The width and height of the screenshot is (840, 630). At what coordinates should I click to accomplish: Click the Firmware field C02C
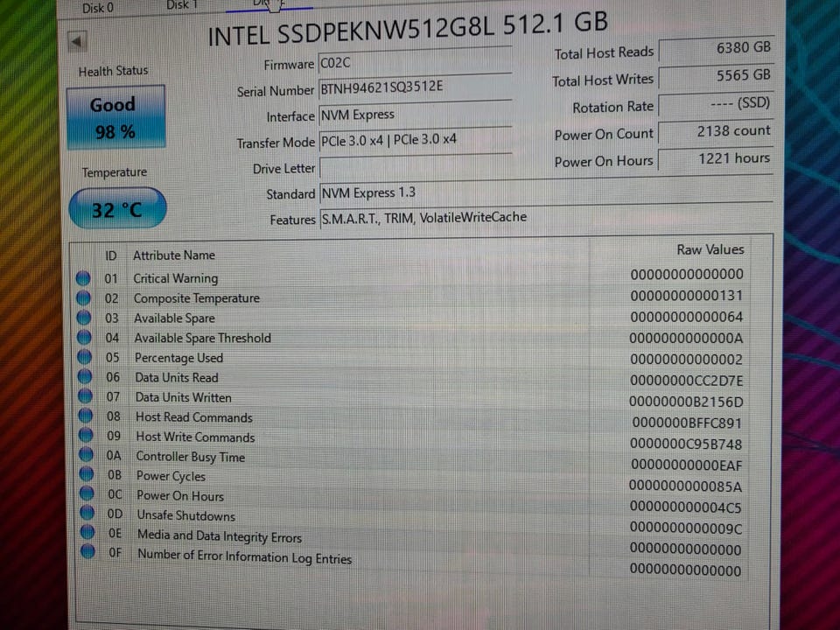(415, 63)
